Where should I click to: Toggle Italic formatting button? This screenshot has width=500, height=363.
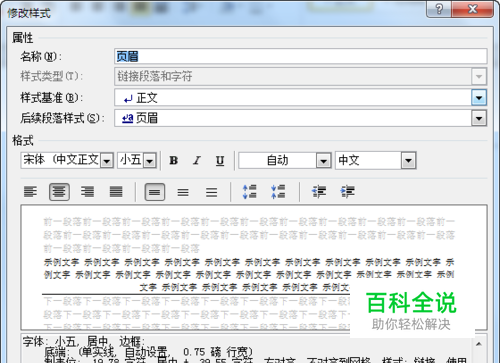197,160
